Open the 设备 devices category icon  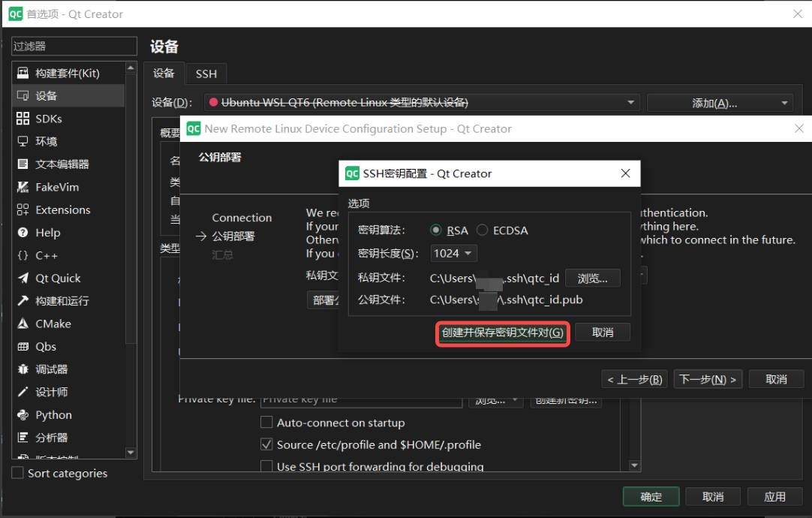pos(23,96)
